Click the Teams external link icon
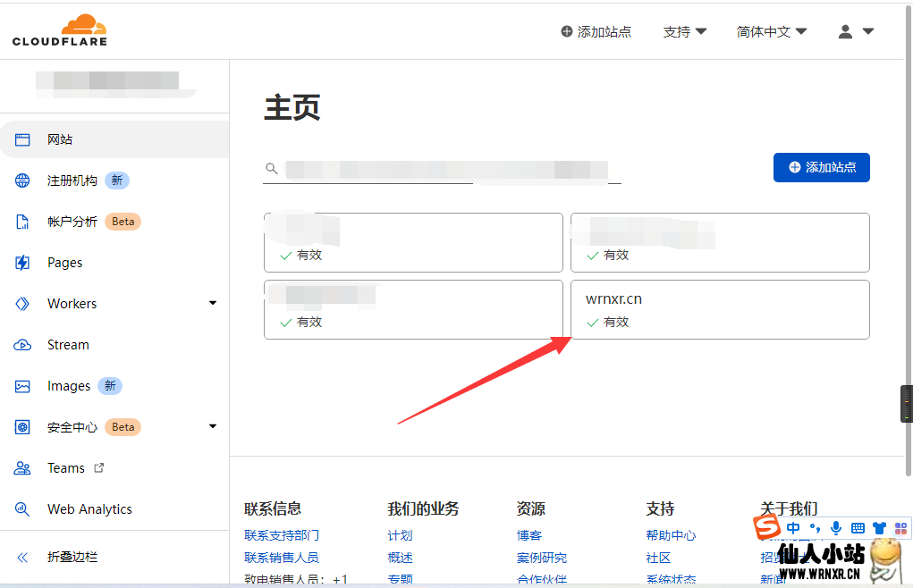913x588 pixels. [x=99, y=467]
